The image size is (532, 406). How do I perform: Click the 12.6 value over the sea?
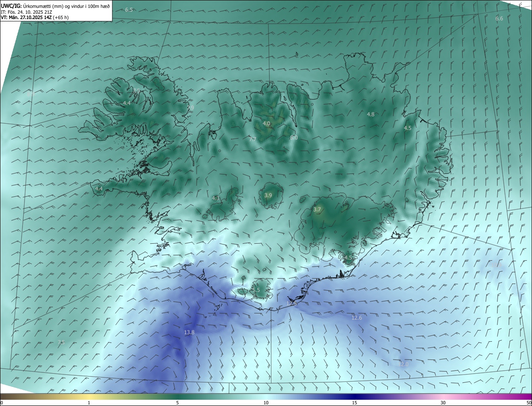tap(357, 318)
